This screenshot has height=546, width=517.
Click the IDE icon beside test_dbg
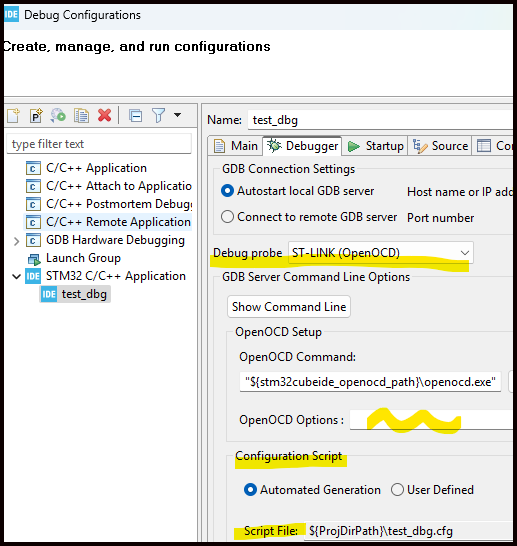coord(49,294)
